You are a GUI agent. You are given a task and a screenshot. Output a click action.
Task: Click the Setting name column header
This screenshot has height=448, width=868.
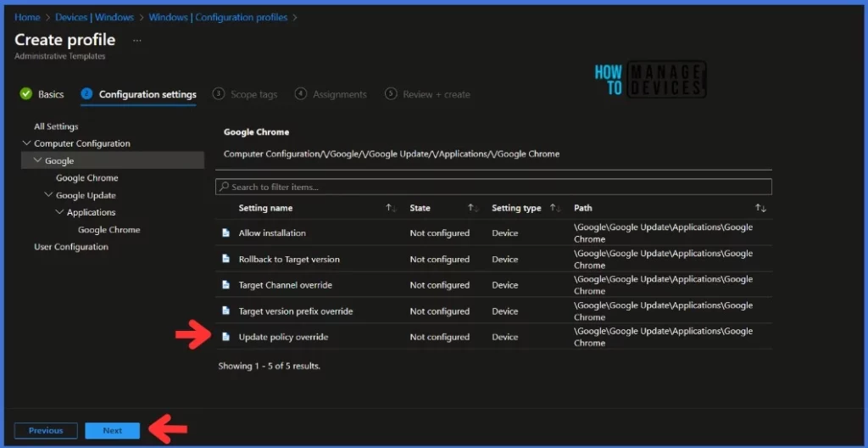[265, 208]
